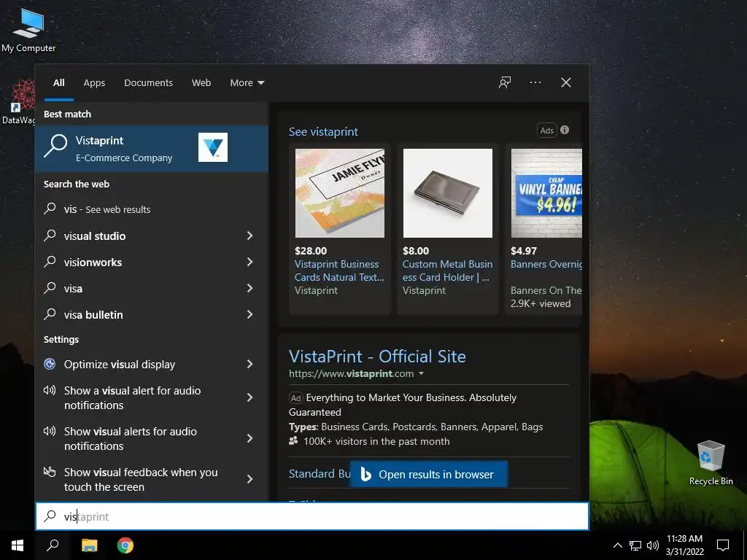The image size is (747, 560).
Task: Click the magnifier icon next to visionworks
Action: 50,262
